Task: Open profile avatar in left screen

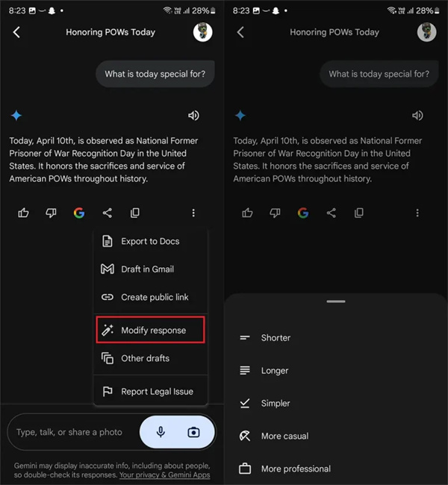Action: click(202, 32)
